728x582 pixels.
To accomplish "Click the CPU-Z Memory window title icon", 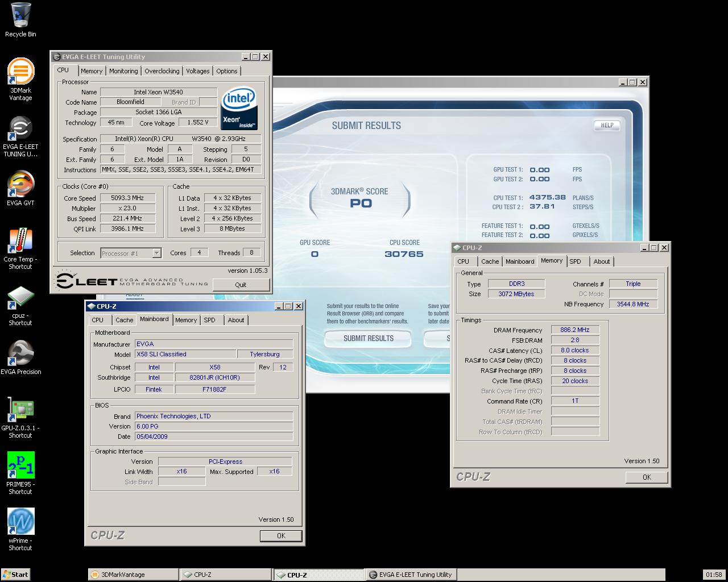I will point(457,248).
